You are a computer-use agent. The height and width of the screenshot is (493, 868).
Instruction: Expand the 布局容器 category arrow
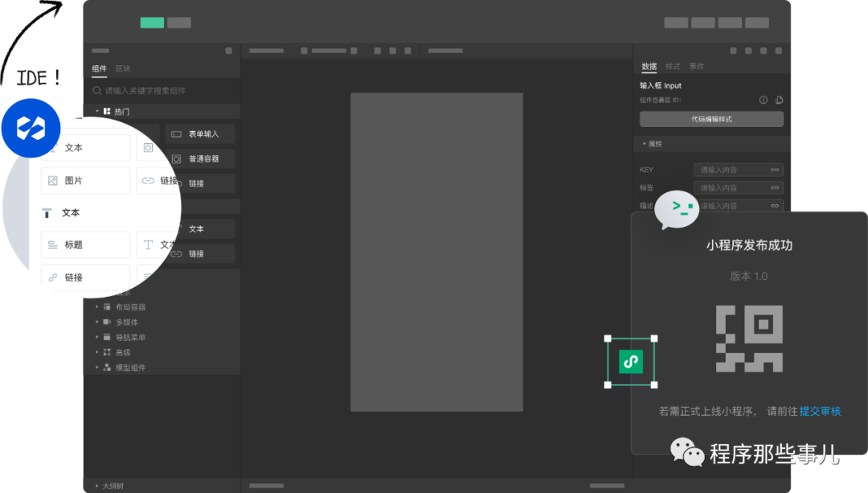(97, 307)
